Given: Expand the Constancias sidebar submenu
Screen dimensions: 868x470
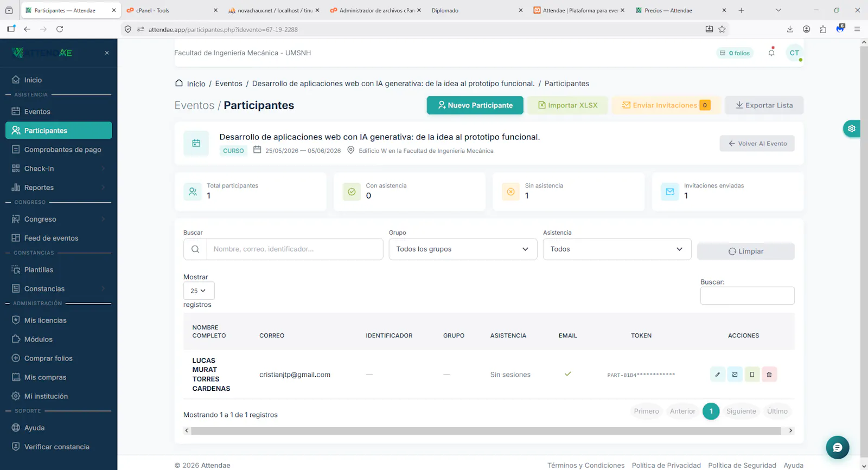Looking at the screenshot, I should 59,289.
